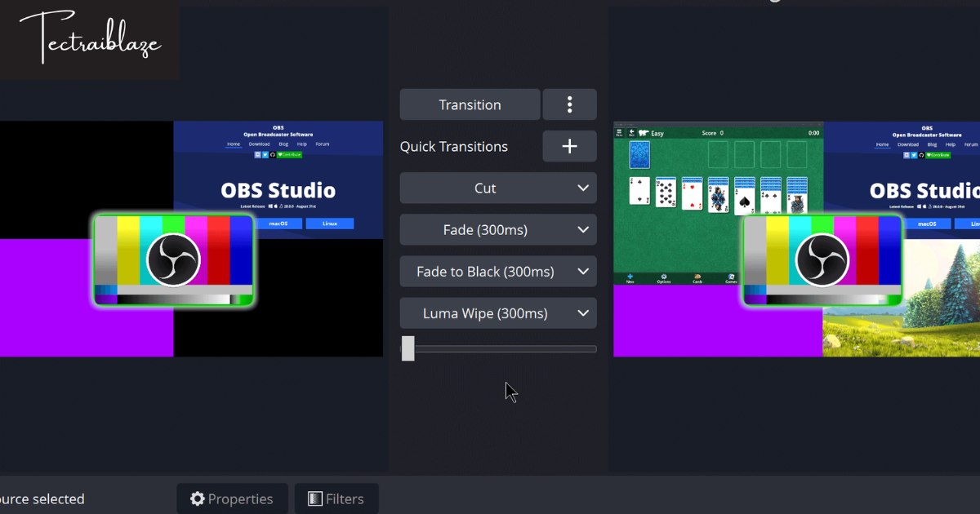Click the transition T-bar slider handle
The image size is (980, 514).
[x=408, y=348]
